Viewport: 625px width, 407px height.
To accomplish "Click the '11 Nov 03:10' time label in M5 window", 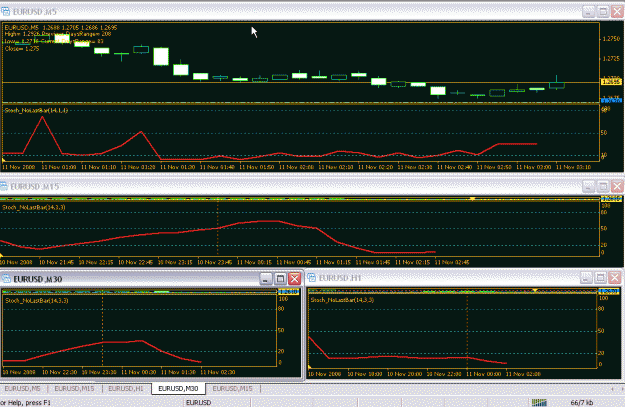I will coord(573,167).
